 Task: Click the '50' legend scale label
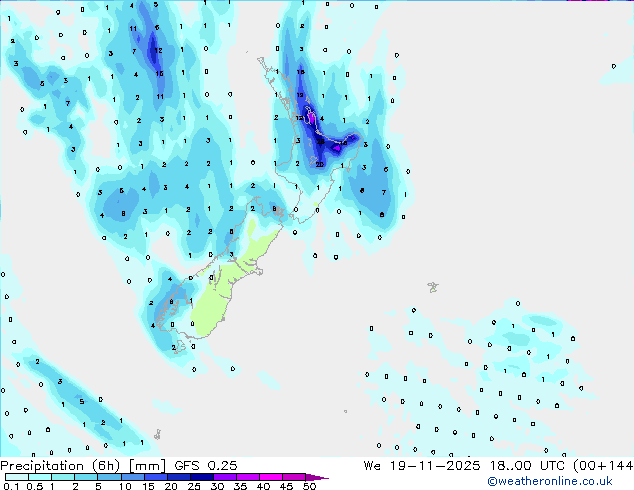pyautogui.click(x=309, y=486)
